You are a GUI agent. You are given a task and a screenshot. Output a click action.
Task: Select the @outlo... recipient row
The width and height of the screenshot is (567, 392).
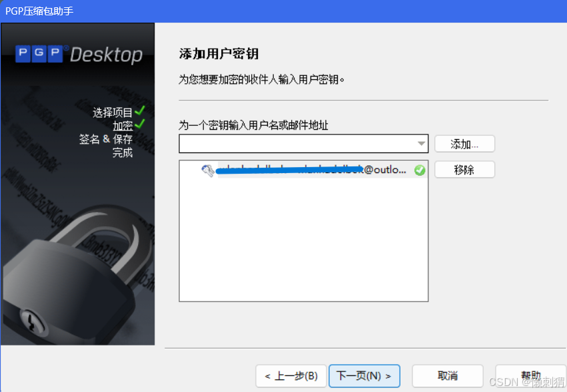click(x=303, y=170)
